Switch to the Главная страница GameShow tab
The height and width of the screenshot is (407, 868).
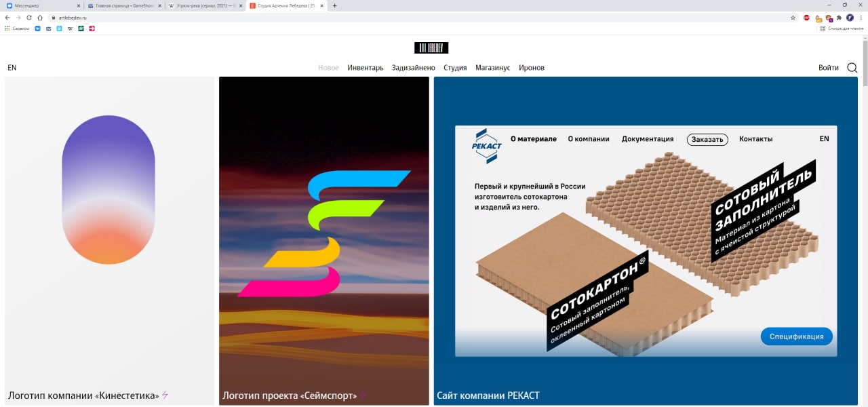(124, 5)
